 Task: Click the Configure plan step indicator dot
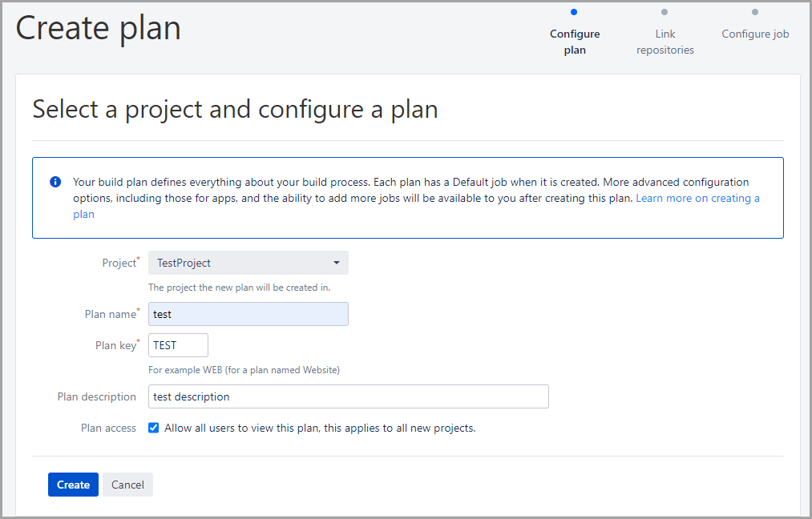574,12
